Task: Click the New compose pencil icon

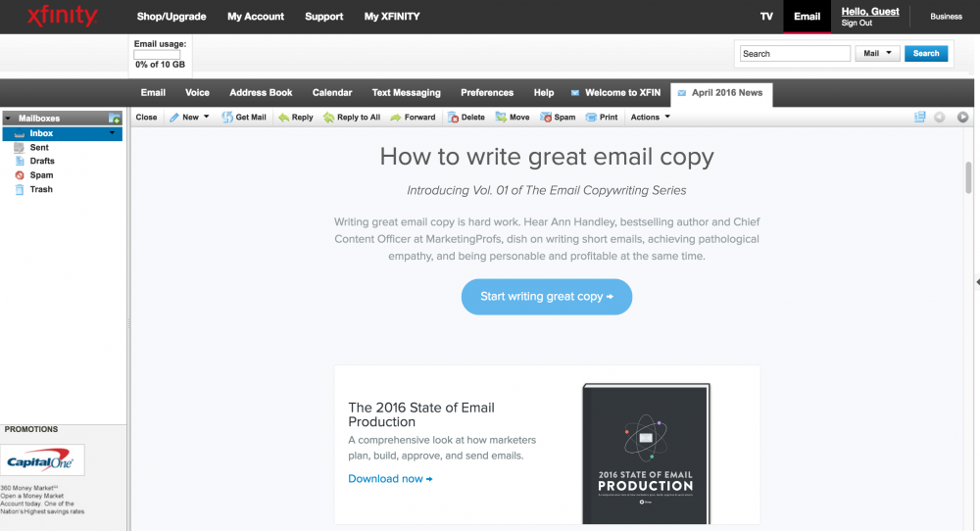Action: pyautogui.click(x=174, y=117)
